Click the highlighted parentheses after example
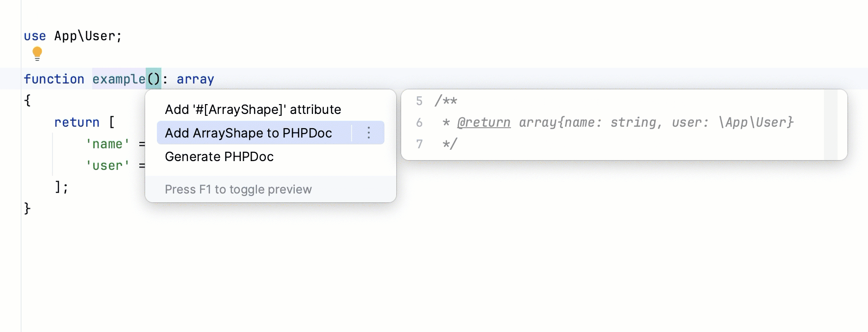Image resolution: width=868 pixels, height=332 pixels. coord(154,79)
